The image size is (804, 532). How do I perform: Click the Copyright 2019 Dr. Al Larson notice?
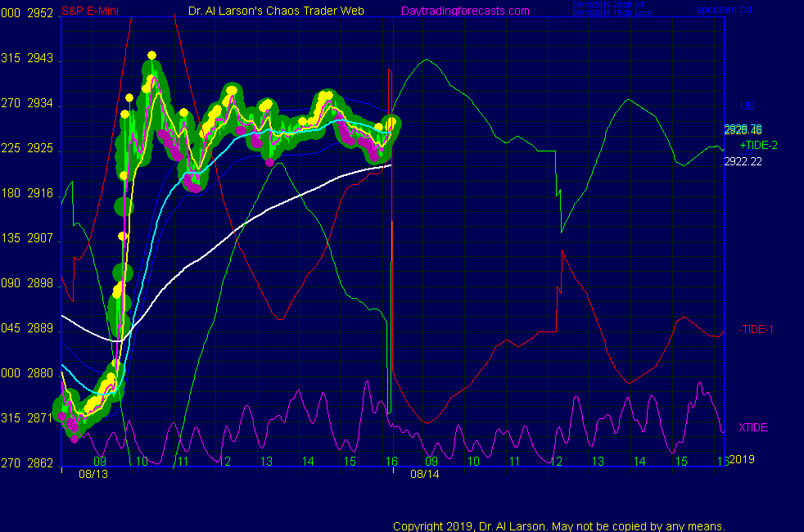coord(559,526)
